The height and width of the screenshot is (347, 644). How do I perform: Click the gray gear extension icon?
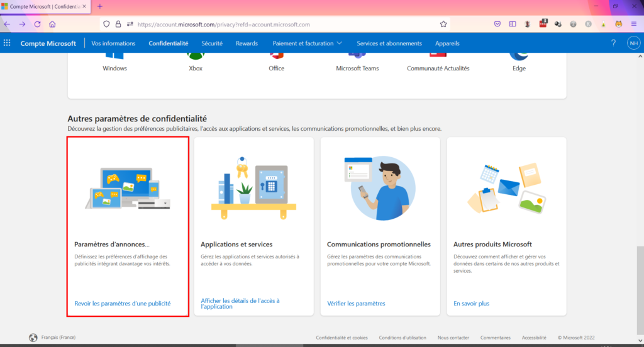573,25
